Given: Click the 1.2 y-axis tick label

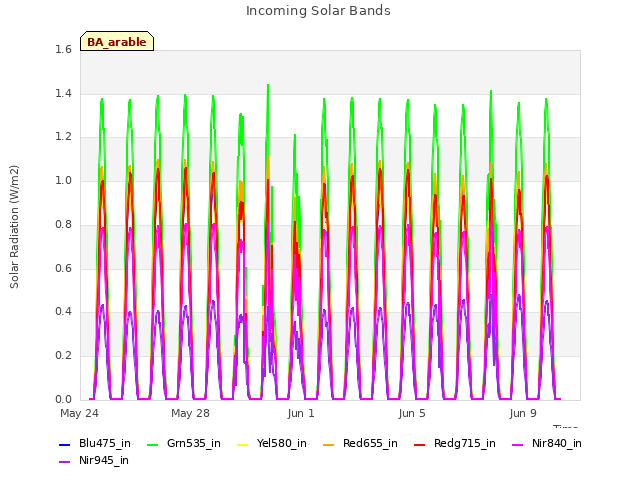Looking at the screenshot, I should click(63, 137).
